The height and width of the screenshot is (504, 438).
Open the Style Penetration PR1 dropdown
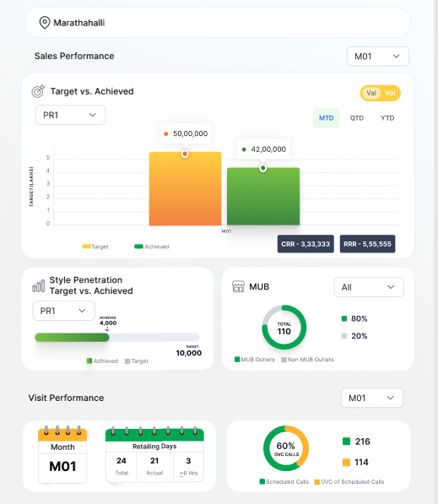point(63,311)
